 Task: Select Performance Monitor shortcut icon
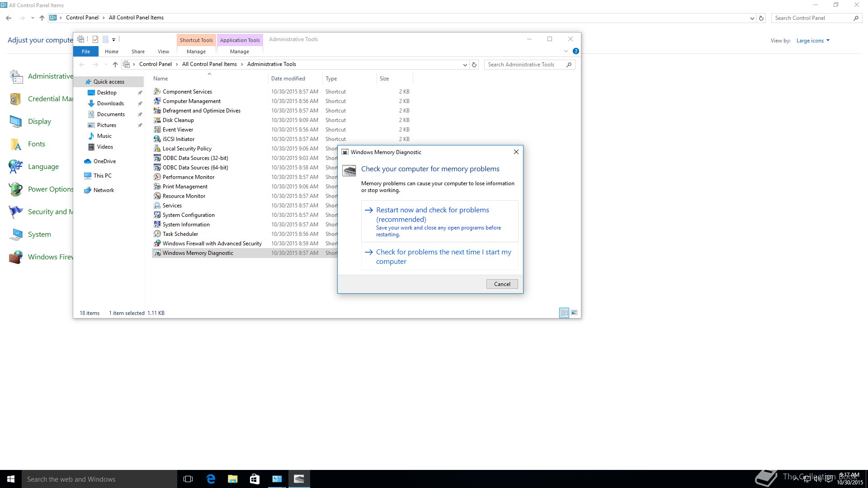157,177
